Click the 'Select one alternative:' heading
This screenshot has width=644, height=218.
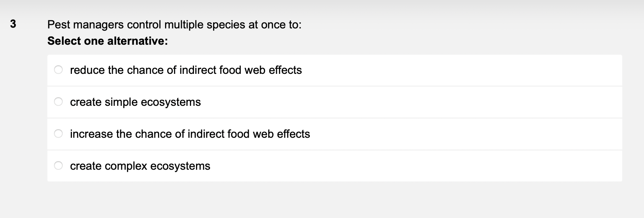click(x=107, y=41)
